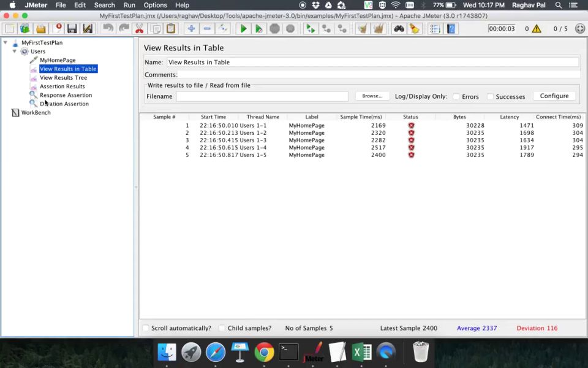Viewport: 588px width, 368px height.
Task: Expand all tree nodes with plus icon
Action: [191, 29]
